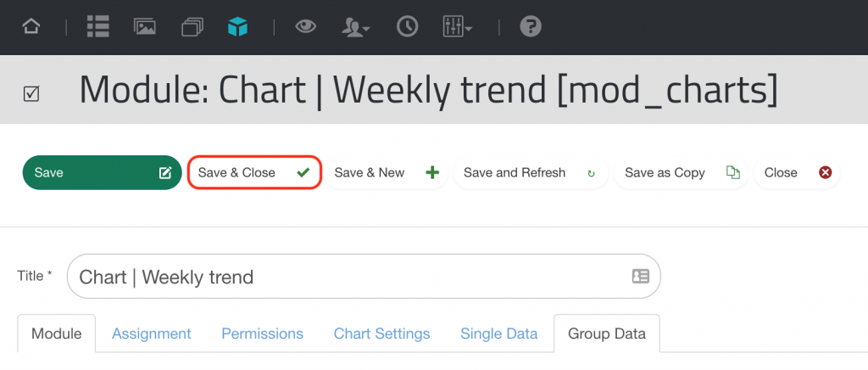Open the question mark help icon

(x=531, y=26)
